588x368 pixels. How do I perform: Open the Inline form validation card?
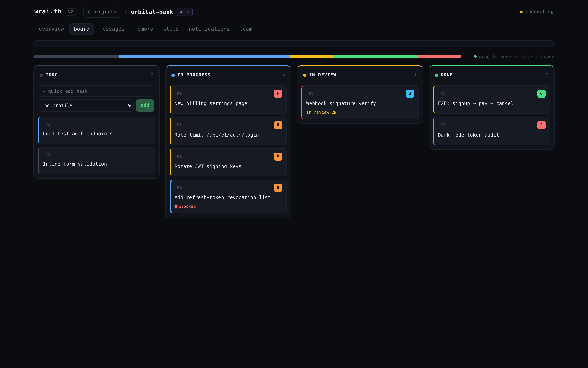(x=96, y=161)
